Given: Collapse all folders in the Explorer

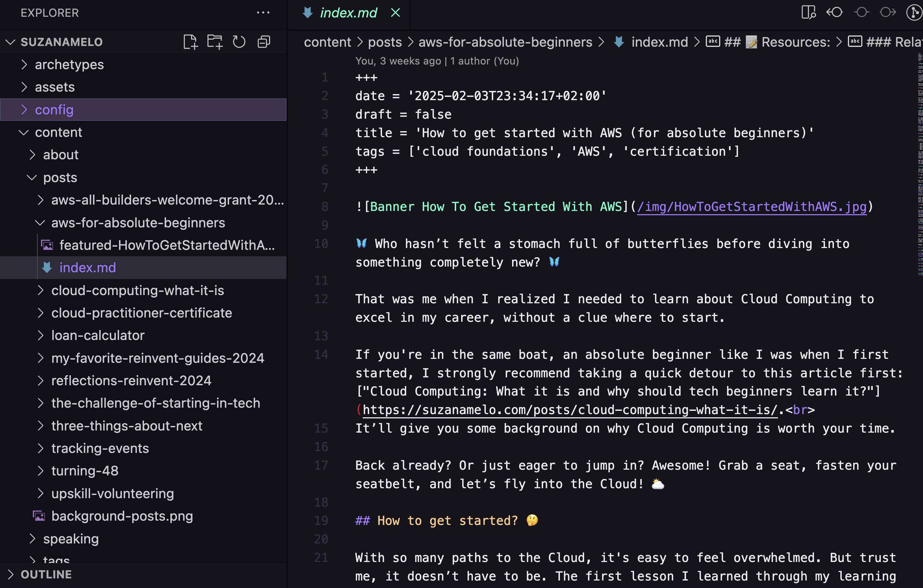Looking at the screenshot, I should click(x=264, y=42).
